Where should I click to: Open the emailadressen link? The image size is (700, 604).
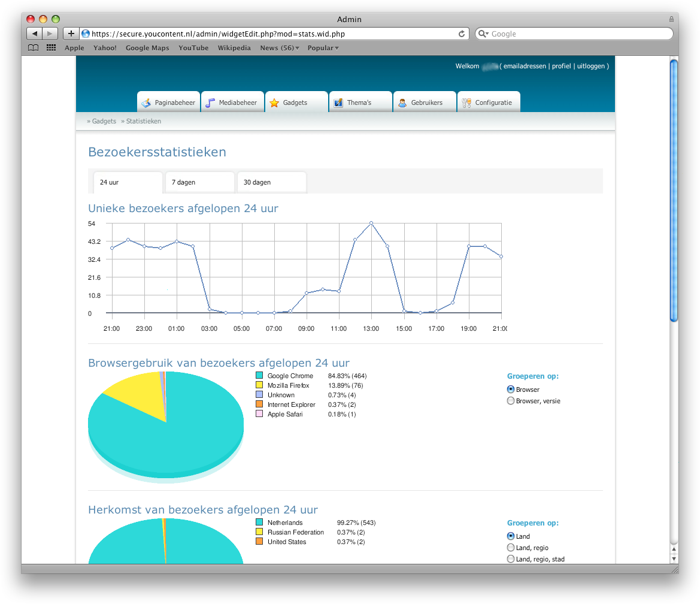(525, 66)
